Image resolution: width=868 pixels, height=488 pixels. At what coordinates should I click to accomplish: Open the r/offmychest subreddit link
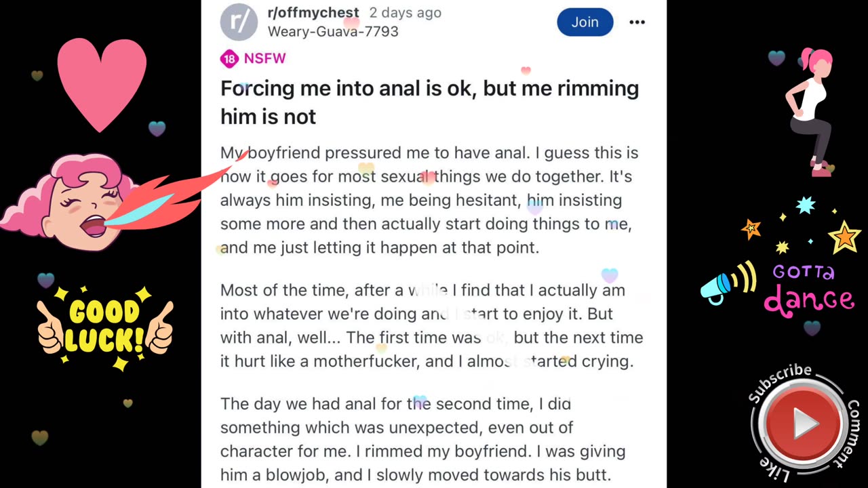(313, 12)
